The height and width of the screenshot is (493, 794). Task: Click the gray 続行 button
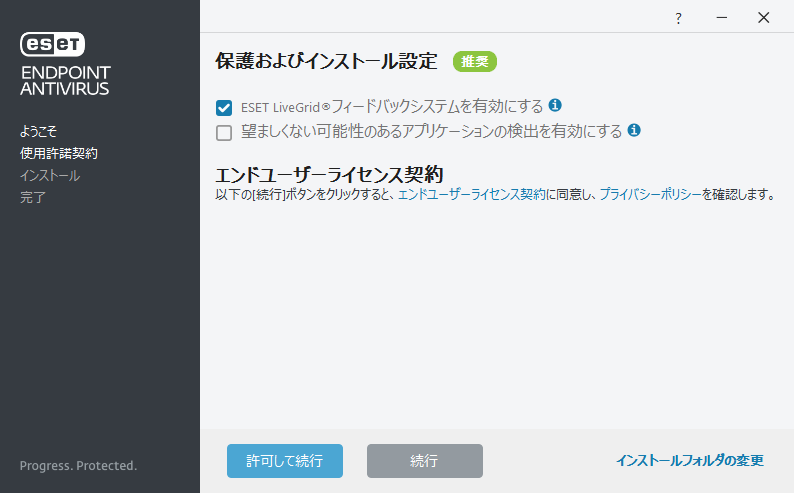coord(424,461)
